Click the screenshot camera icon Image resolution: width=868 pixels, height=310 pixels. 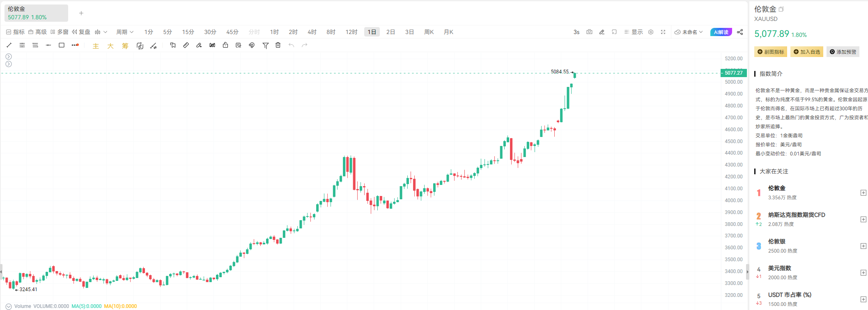point(589,32)
